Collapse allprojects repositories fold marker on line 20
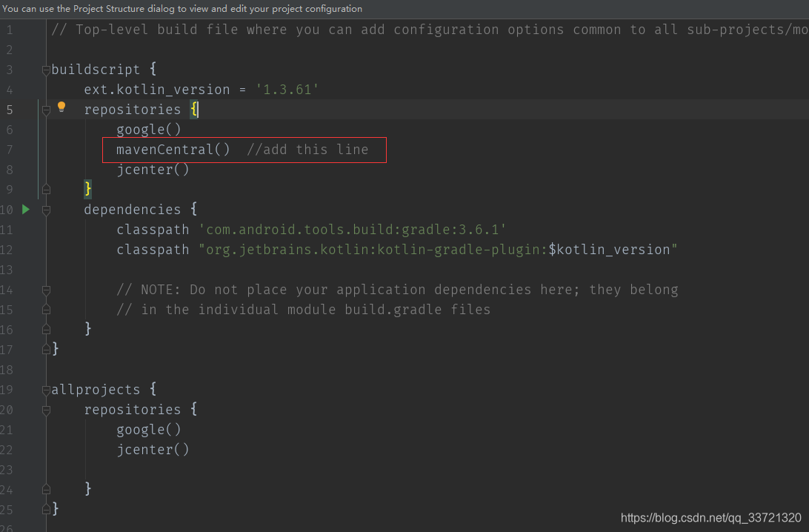This screenshot has width=809, height=532. 46,410
